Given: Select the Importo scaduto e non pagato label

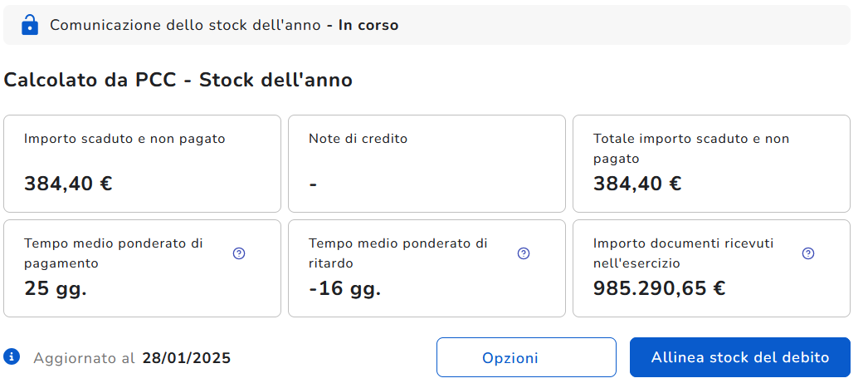Looking at the screenshot, I should [x=124, y=139].
